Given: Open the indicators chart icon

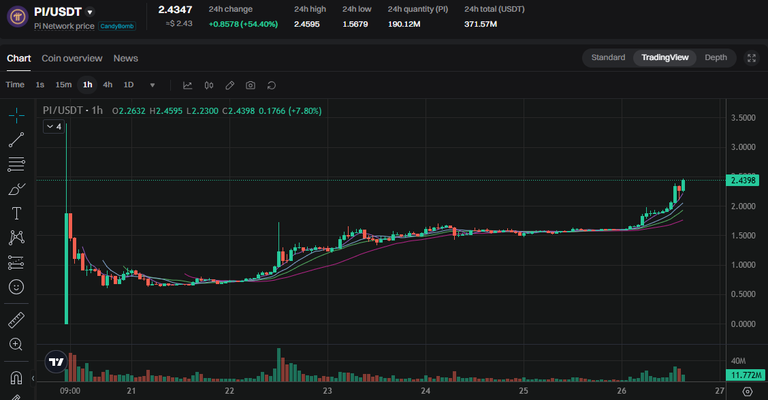Looking at the screenshot, I should [x=188, y=85].
